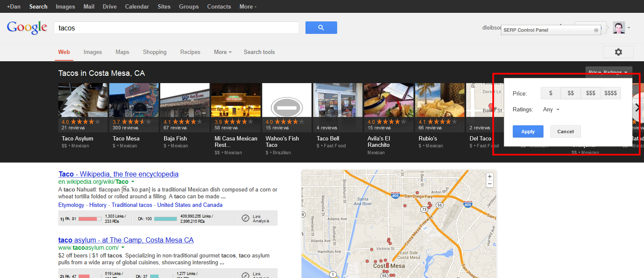Screen dimensions: 644x278
Task: Open Images from the top black bar
Action: [x=66, y=6]
